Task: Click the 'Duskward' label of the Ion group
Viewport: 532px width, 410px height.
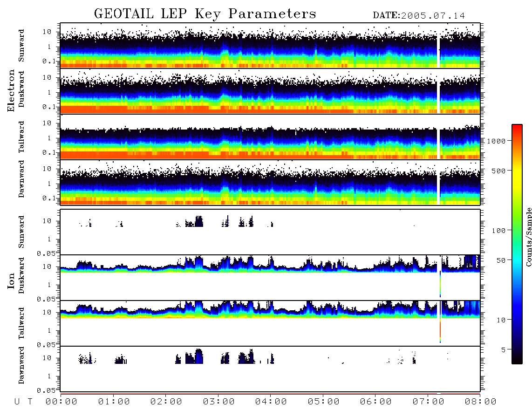Action: (x=21, y=275)
